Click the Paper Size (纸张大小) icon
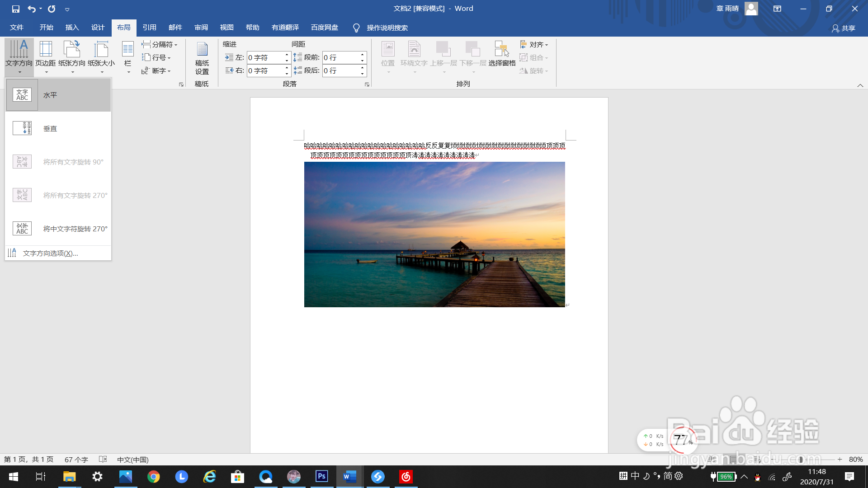 pos(101,50)
